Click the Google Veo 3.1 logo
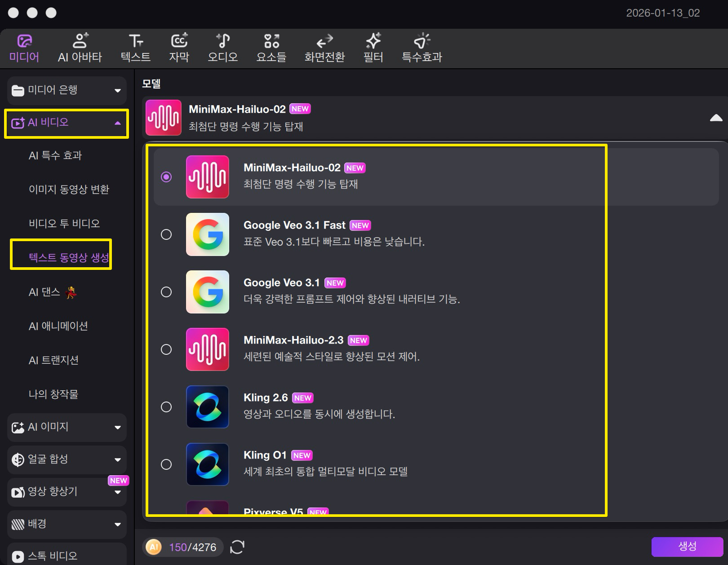This screenshot has width=728, height=565. pyautogui.click(x=208, y=292)
